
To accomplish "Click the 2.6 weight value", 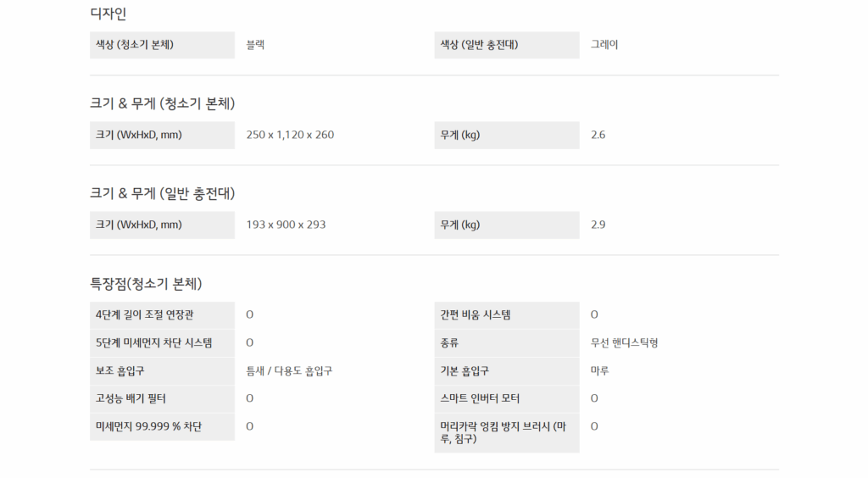I will click(598, 135).
